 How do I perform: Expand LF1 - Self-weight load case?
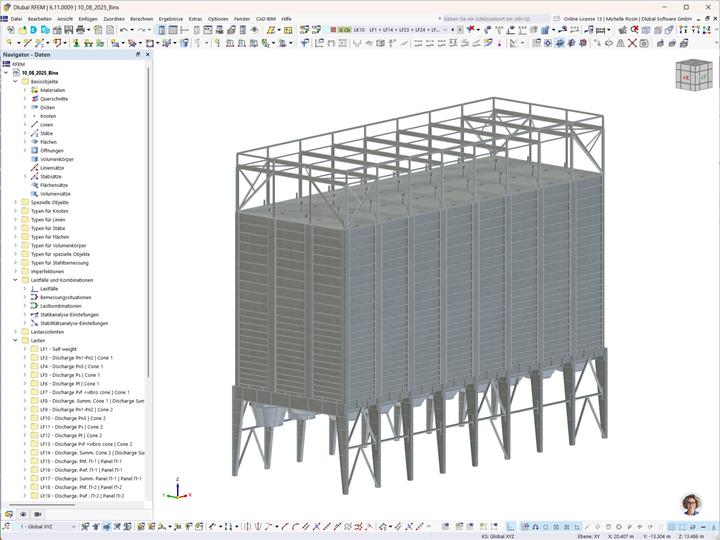[x=25, y=349]
